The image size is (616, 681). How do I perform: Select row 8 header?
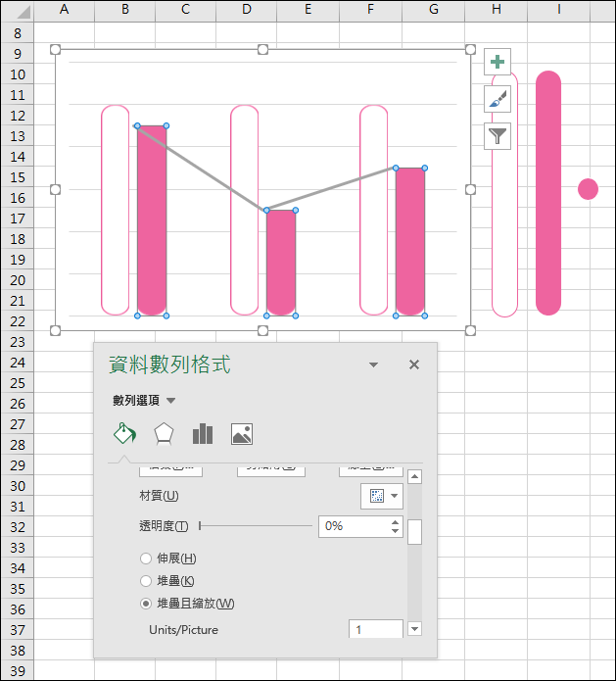pyautogui.click(x=18, y=33)
